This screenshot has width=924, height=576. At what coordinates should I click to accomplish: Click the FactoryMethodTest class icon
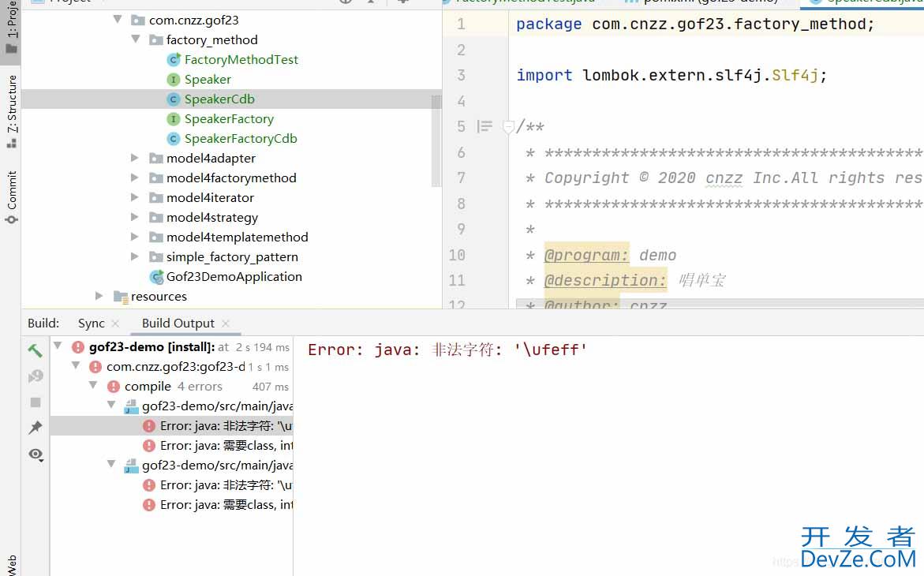174,59
